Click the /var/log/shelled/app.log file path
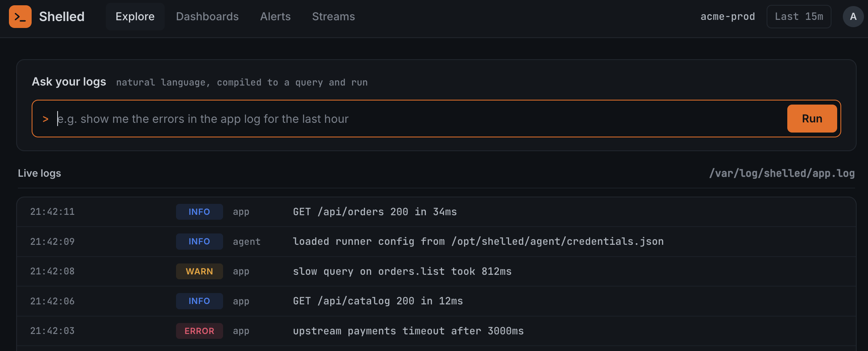Screen dimensions: 868x351 (x=782, y=173)
